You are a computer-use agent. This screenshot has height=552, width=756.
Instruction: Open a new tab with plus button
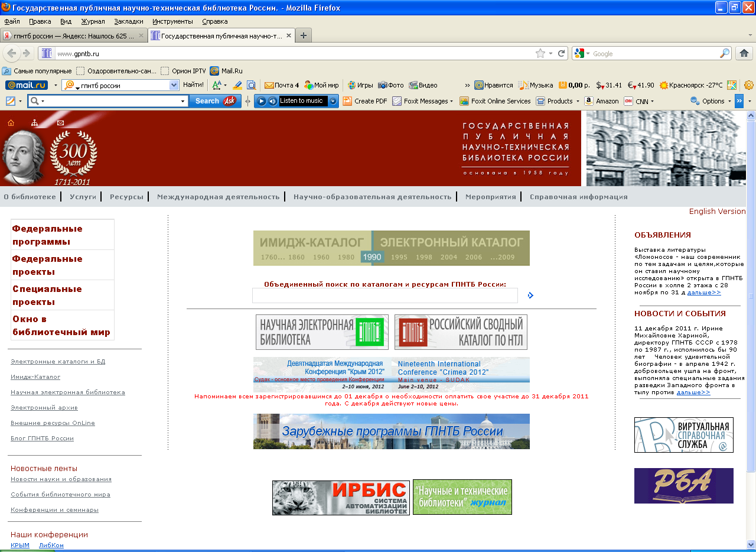tap(303, 35)
